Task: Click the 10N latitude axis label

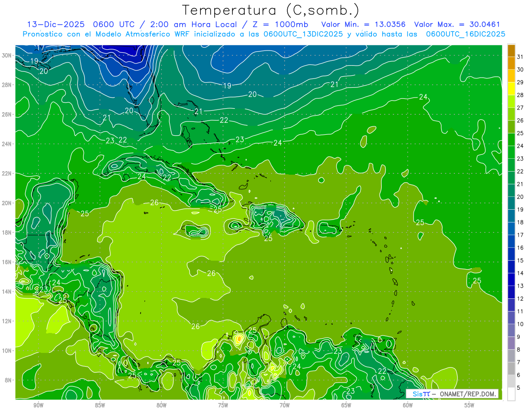Action: pos(7,351)
